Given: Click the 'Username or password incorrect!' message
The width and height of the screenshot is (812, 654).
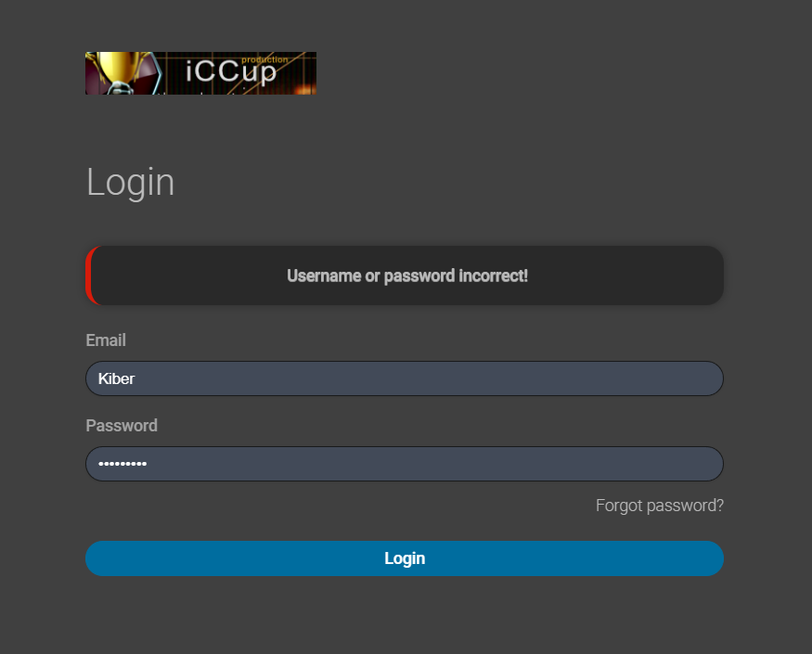Looking at the screenshot, I should [x=407, y=276].
